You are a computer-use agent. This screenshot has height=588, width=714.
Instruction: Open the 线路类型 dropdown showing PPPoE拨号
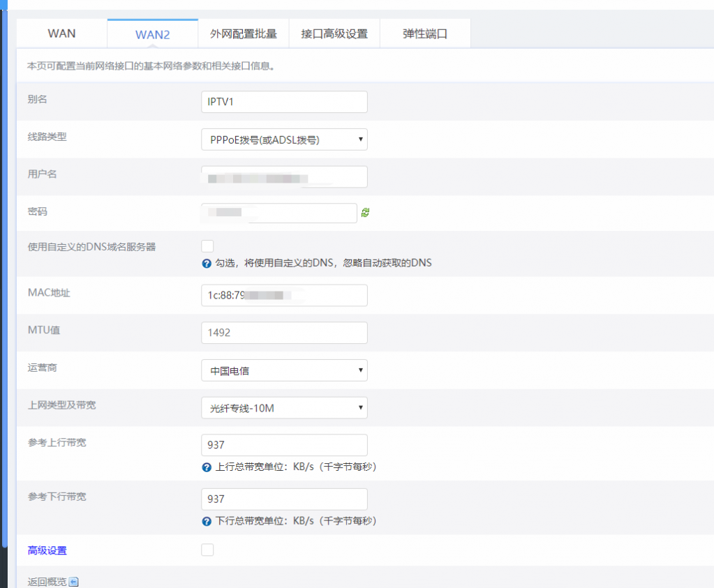tap(284, 140)
